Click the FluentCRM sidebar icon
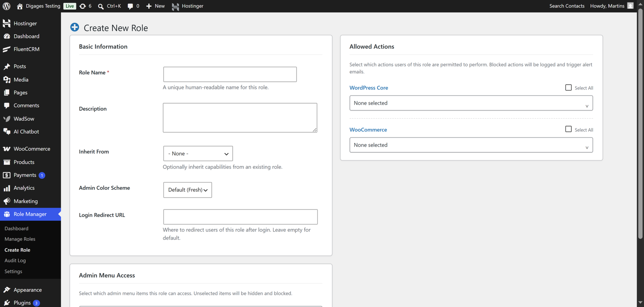 point(7,49)
